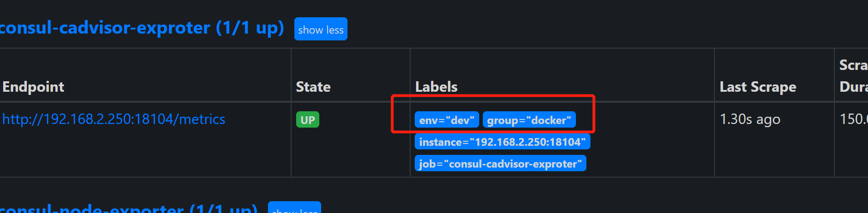
Task: Click empty Endpoint cell below the metrics link
Action: click(x=136, y=154)
